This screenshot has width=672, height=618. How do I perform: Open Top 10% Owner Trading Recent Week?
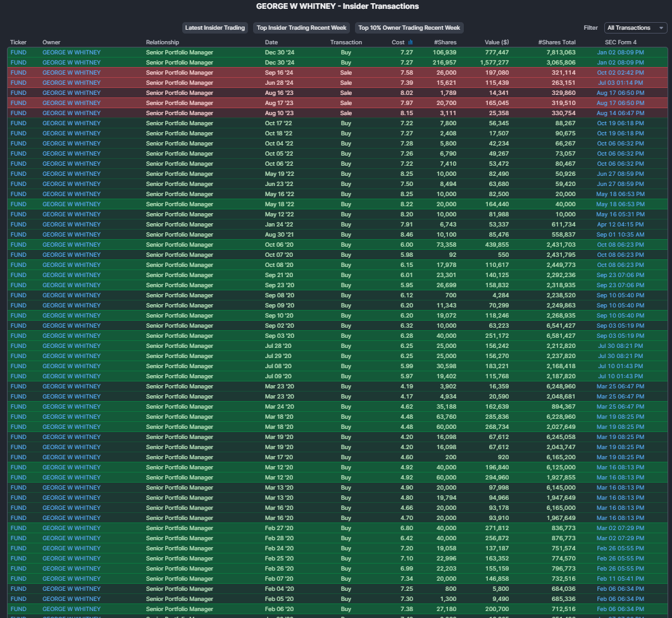(410, 27)
